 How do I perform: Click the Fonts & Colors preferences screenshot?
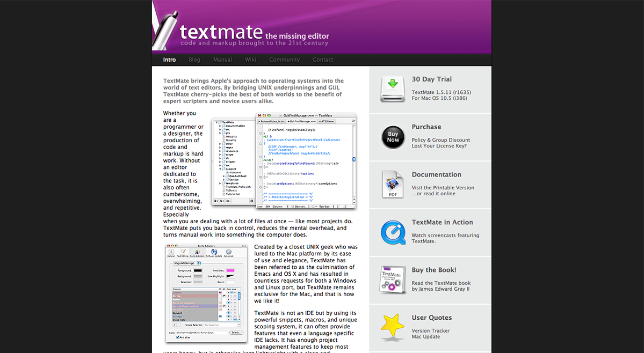click(206, 293)
